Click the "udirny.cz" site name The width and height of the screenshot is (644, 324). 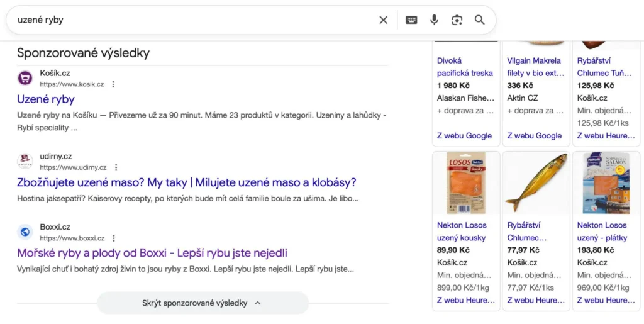coord(56,157)
